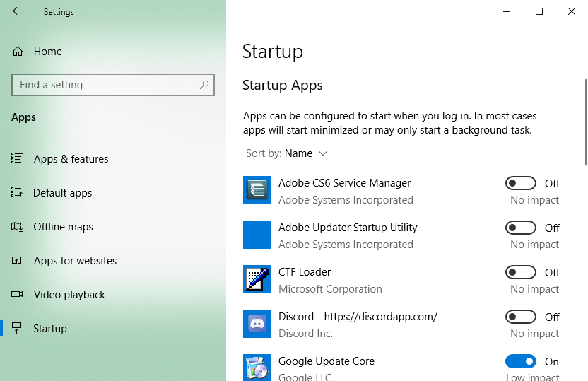The width and height of the screenshot is (588, 381).
Task: Open Video playback settings
Action: coord(69,295)
